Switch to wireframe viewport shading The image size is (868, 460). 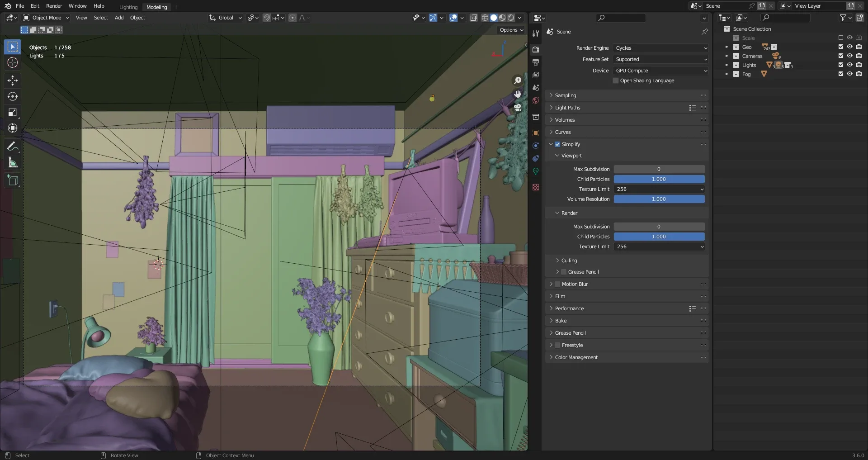point(485,18)
